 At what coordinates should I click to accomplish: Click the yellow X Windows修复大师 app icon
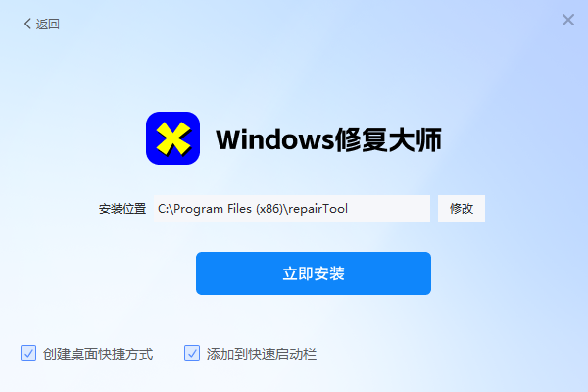(172, 138)
